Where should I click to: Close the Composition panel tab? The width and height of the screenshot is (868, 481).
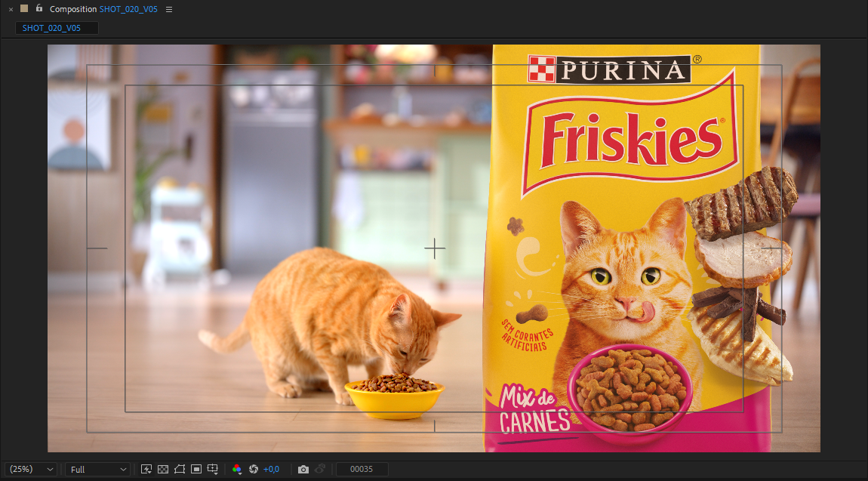click(x=11, y=9)
